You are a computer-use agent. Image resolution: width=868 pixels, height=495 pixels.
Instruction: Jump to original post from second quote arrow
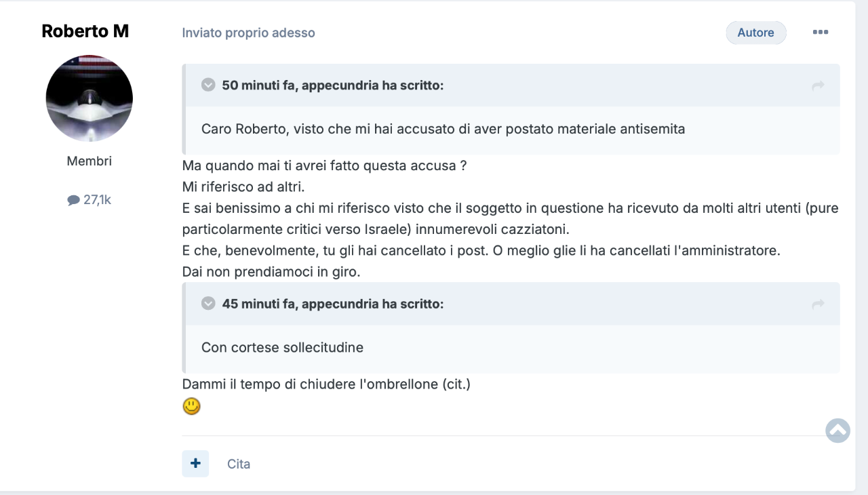point(818,304)
